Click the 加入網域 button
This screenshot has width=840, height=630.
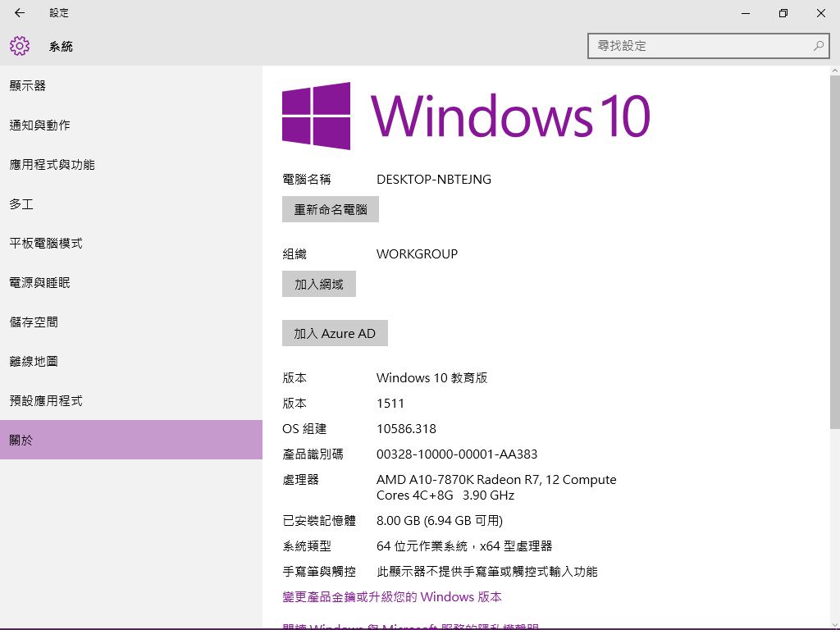[319, 284]
